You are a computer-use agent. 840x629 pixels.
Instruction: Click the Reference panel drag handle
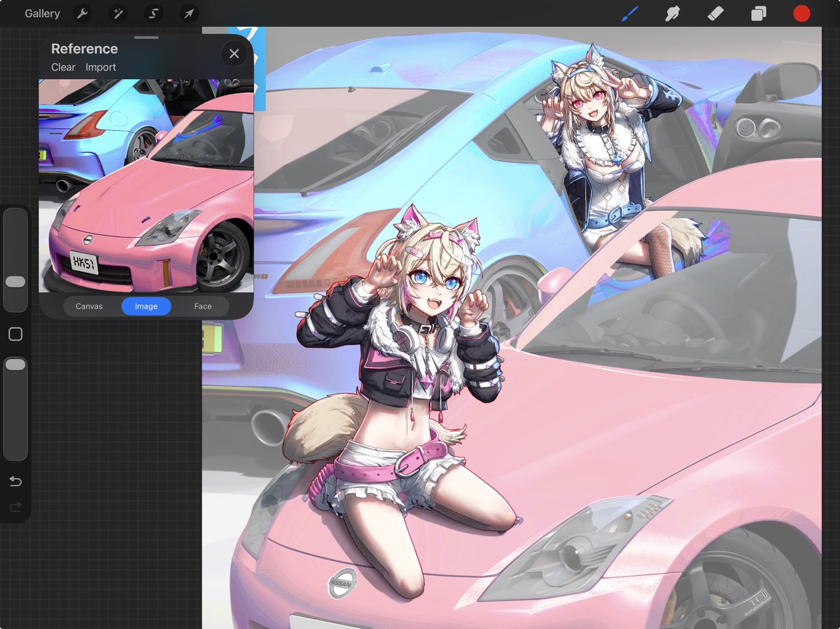pos(146,37)
